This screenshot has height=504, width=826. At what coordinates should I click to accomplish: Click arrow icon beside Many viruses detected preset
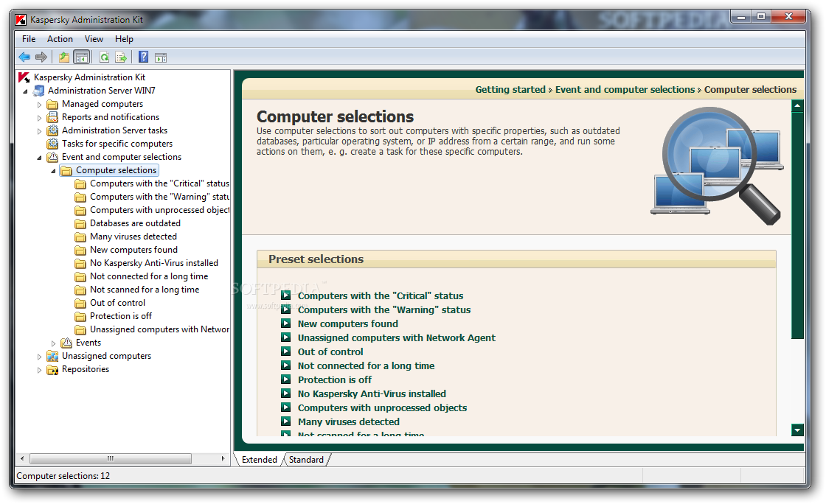(x=285, y=421)
